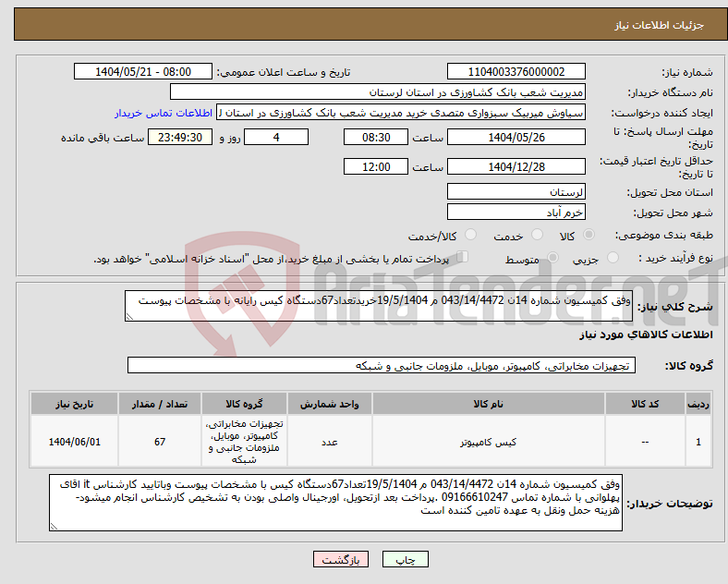
Task: Click the ردیف column header
Action: coord(698,404)
